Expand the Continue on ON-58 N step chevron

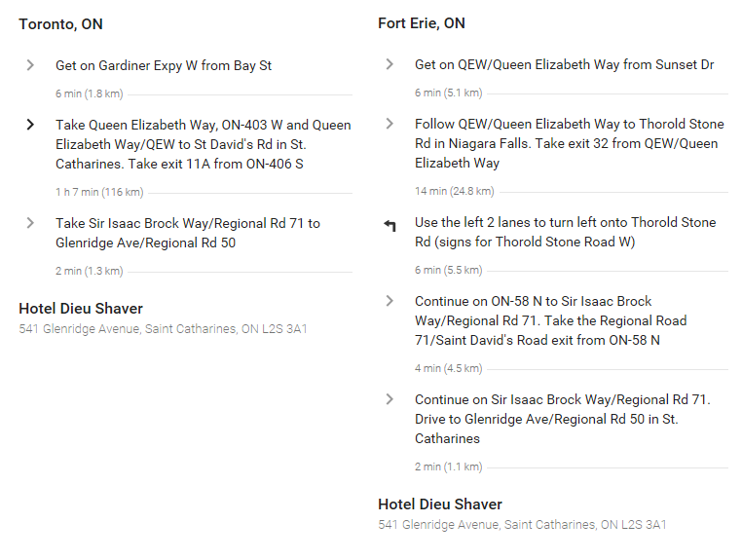point(390,301)
